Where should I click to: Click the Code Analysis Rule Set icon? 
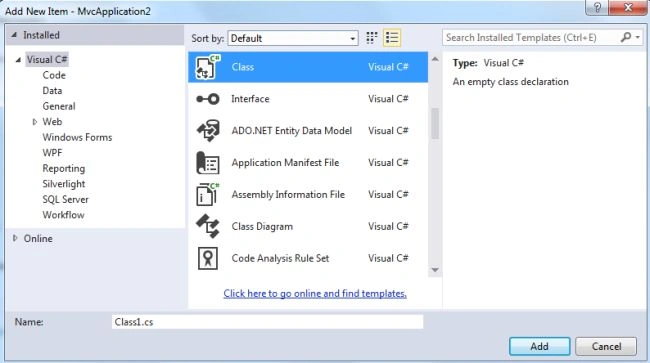click(208, 258)
